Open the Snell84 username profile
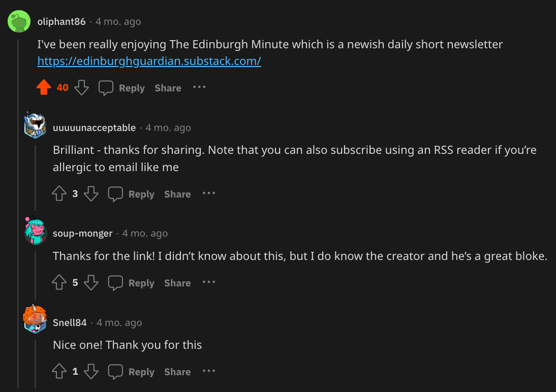Screen dimensions: 556x392 pos(70,322)
